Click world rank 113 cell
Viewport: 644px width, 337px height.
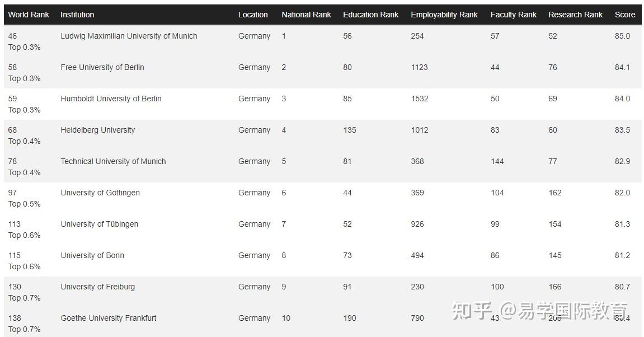tap(15, 224)
